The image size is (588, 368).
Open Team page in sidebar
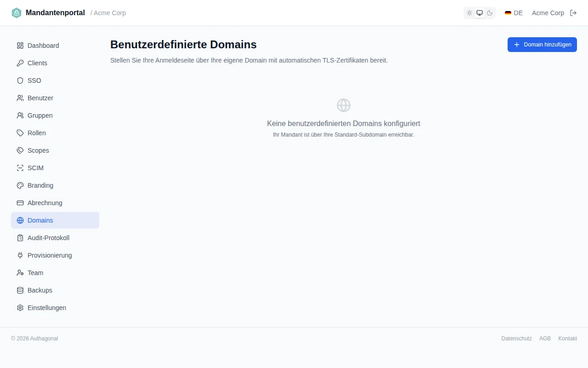tap(55, 273)
